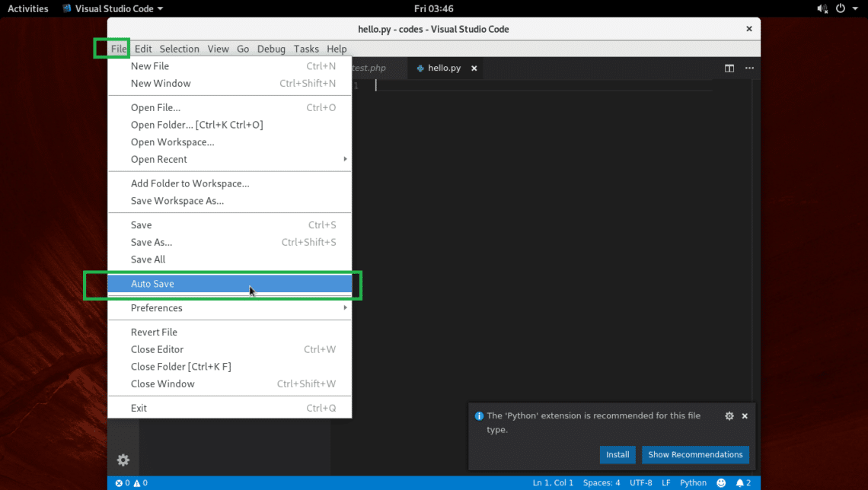Click the Split Editor icon
Image resolution: width=868 pixels, height=490 pixels.
[x=729, y=68]
